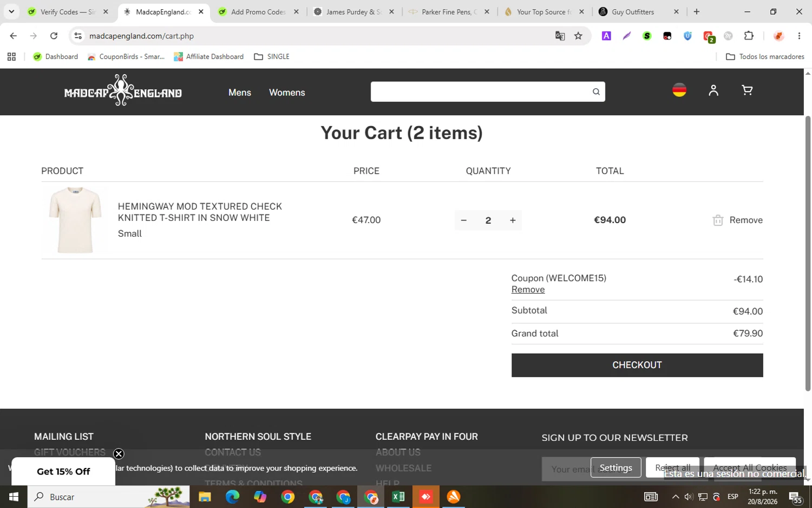
Task: Remove the Hemingway T-shirt from cart
Action: tap(746, 220)
